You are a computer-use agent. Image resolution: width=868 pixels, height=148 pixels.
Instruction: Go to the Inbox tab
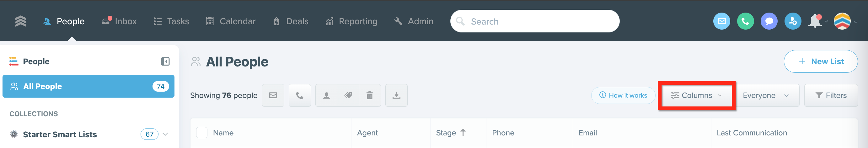click(x=119, y=21)
